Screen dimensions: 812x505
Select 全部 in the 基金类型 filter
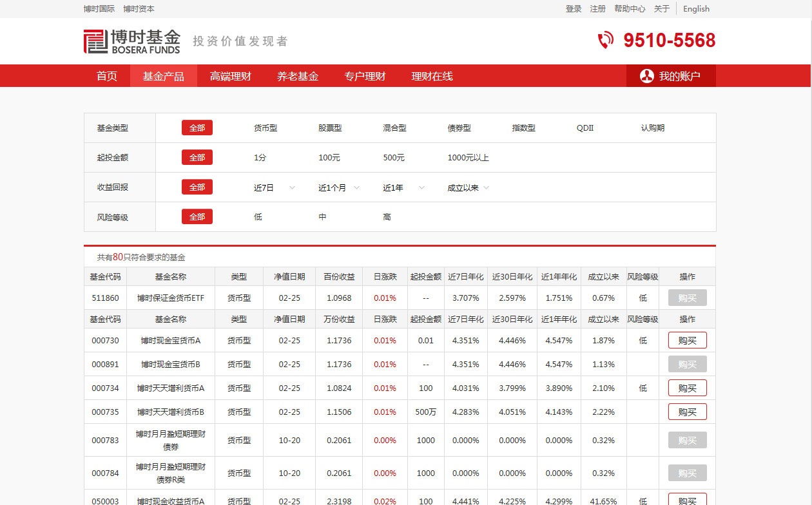(197, 128)
